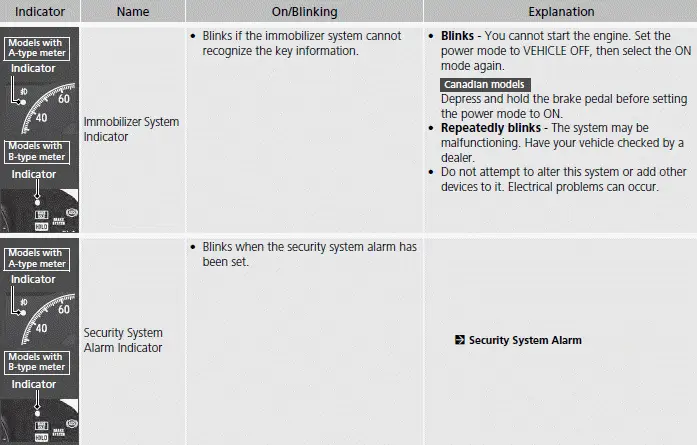This screenshot has width=697, height=445.
Task: Click the Canadian models badge
Action: (x=485, y=84)
